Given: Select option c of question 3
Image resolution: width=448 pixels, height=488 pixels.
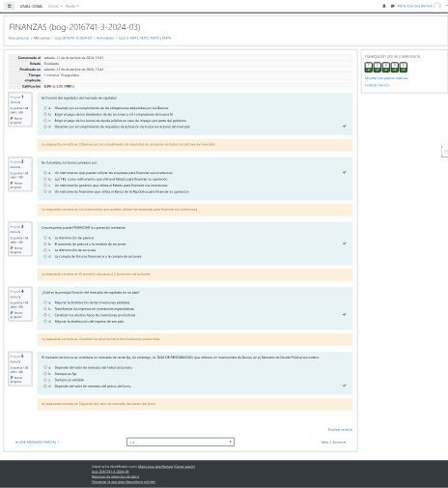Looking at the screenshot, I should 45,250.
